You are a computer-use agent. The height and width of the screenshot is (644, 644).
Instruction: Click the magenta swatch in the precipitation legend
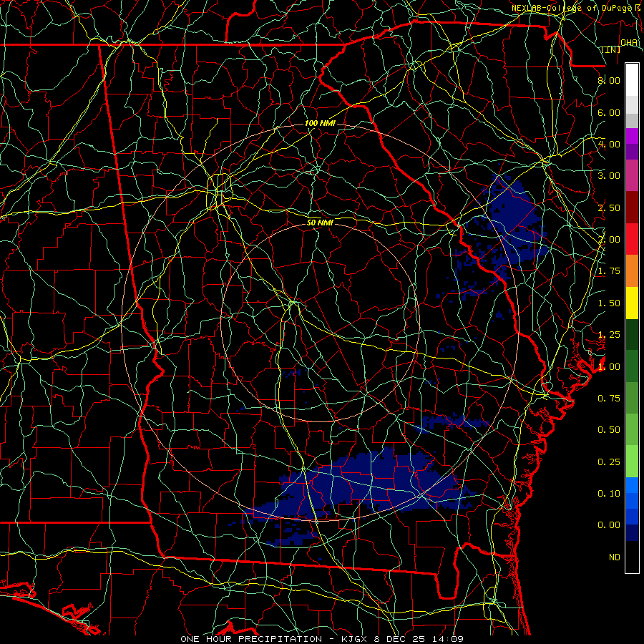[632, 136]
